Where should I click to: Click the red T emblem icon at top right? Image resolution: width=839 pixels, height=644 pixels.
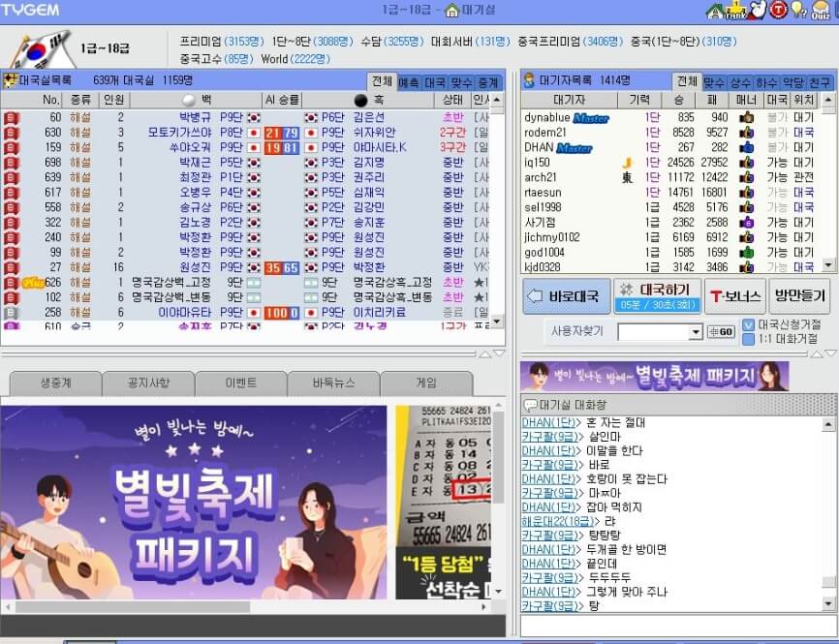[x=777, y=12]
